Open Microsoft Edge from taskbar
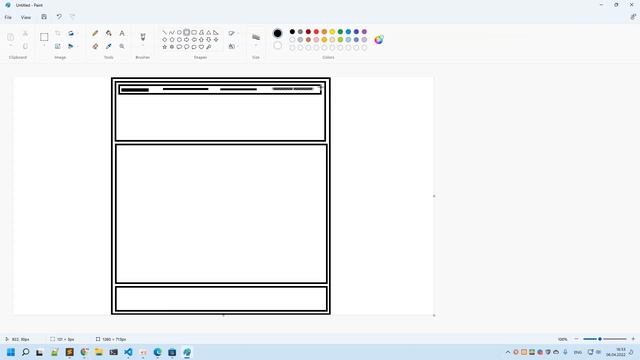The image size is (640, 360). point(158,352)
